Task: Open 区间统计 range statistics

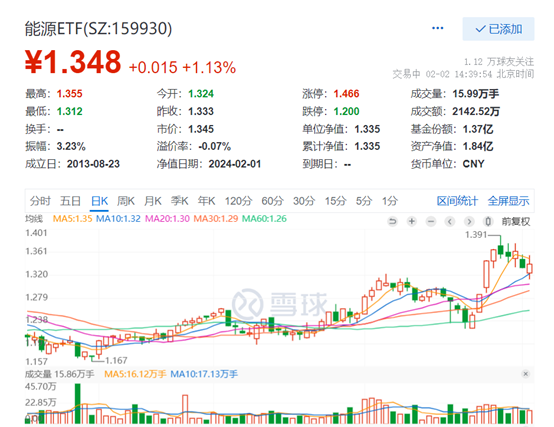Action: [x=457, y=201]
